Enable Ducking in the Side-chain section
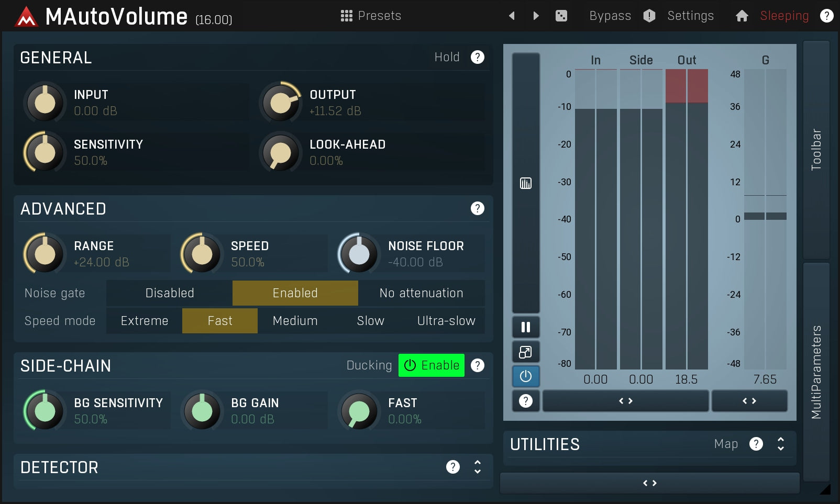This screenshot has height=504, width=840. (431, 365)
